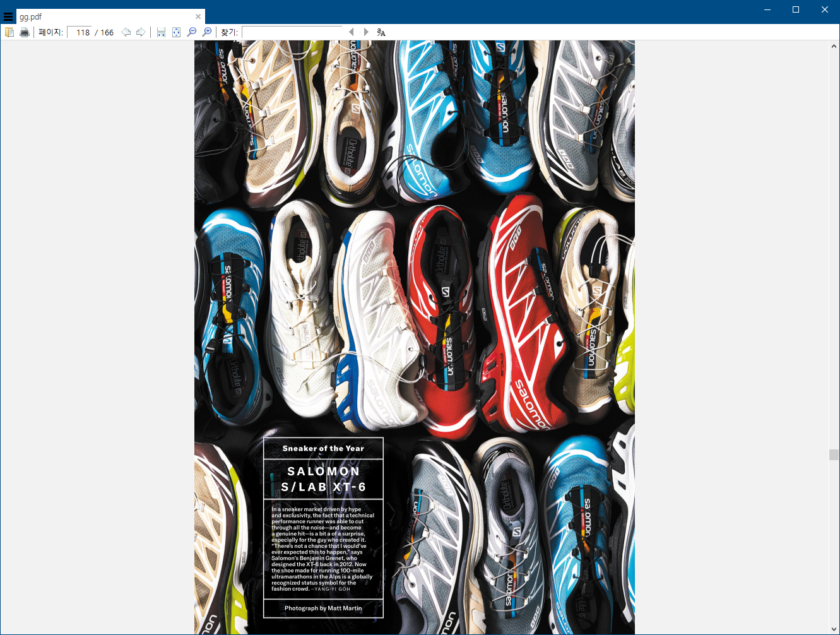Viewport: 840px width, 635px height.
Task: Click Find Next arrow
Action: 366,32
